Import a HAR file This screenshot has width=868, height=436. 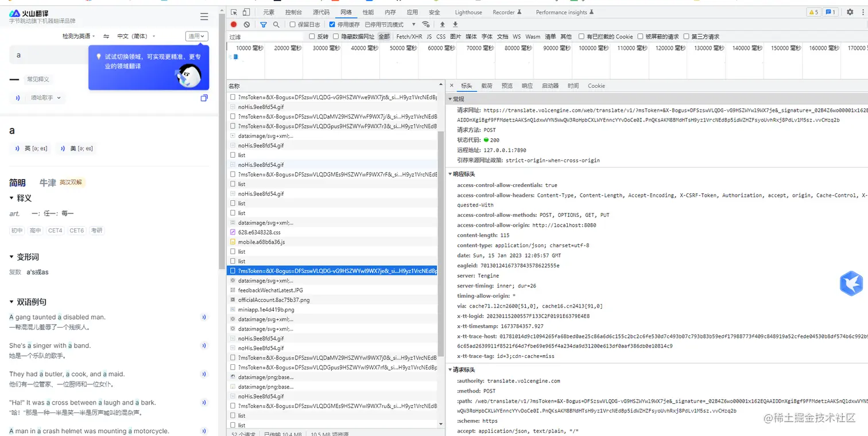[x=443, y=25]
